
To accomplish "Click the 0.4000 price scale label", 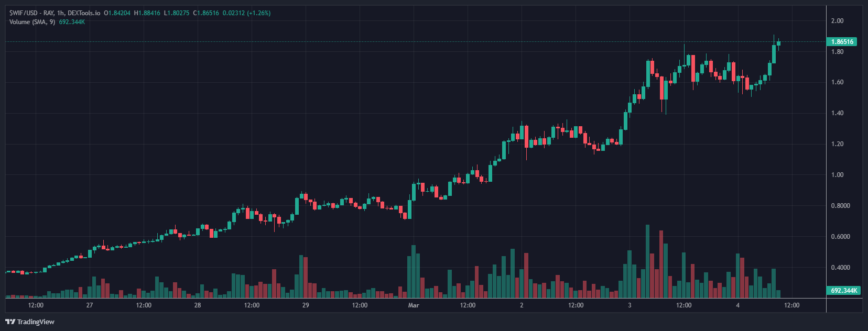I will 840,268.
